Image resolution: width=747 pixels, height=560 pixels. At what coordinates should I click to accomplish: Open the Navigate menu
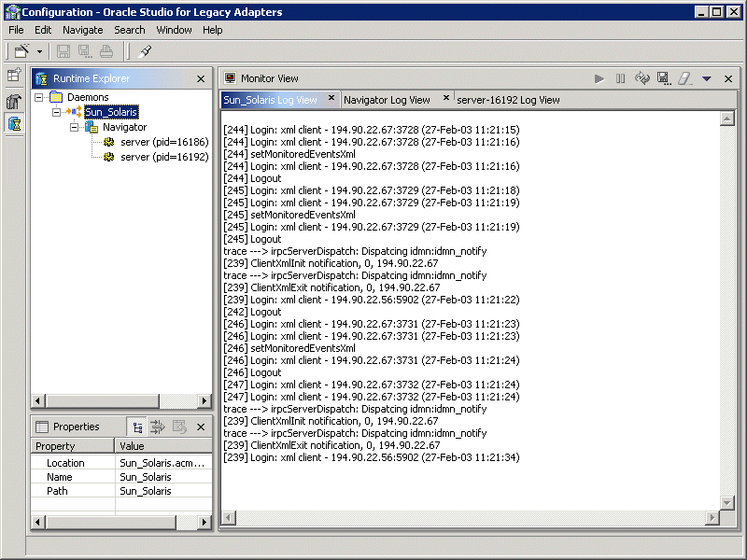point(83,30)
